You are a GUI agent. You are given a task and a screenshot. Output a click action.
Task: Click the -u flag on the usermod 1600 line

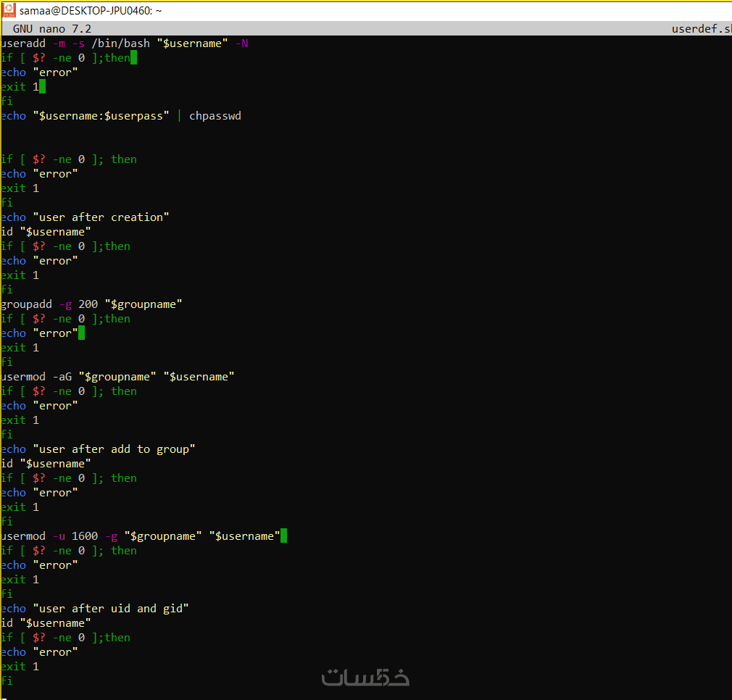(x=59, y=536)
